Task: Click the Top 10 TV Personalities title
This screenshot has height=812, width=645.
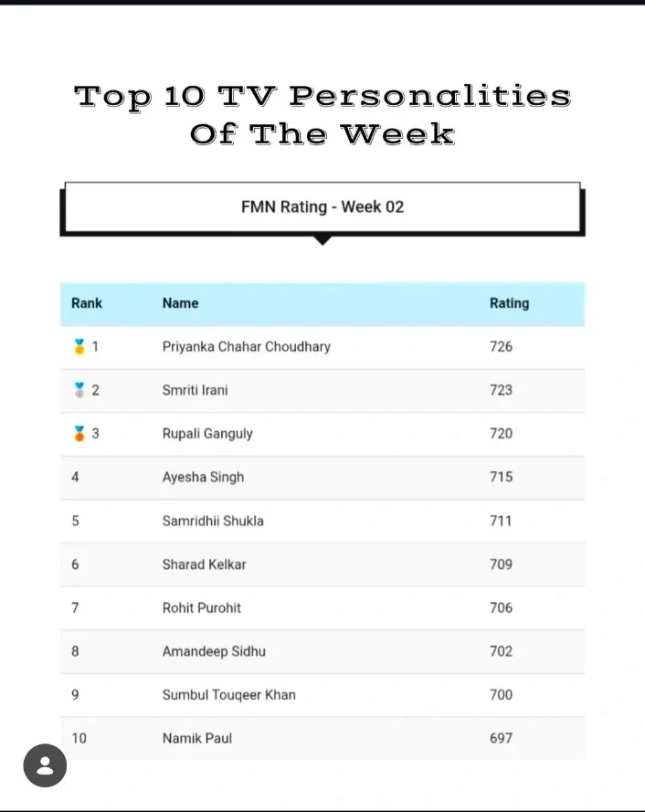Action: tap(322, 114)
